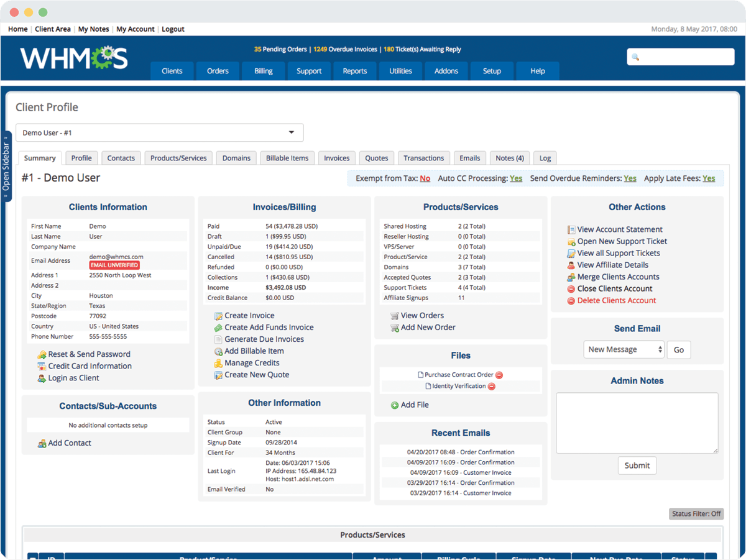Open the Clients navigation menu

pos(172,71)
